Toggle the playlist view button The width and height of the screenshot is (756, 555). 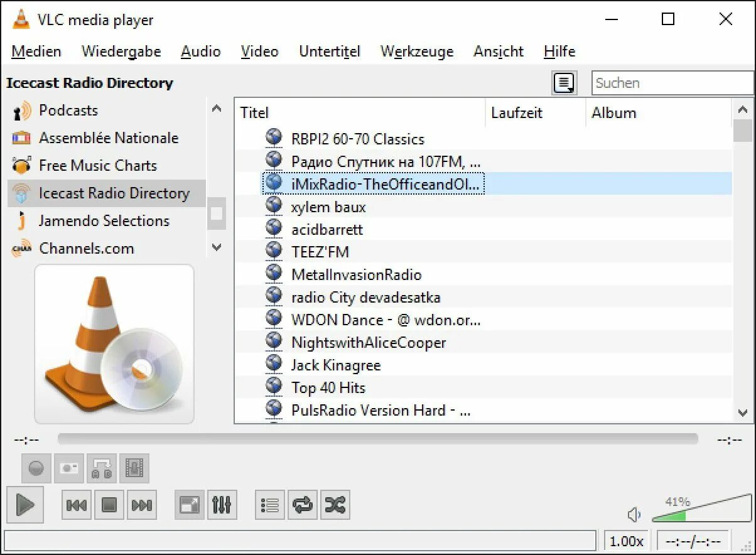pyautogui.click(x=270, y=505)
